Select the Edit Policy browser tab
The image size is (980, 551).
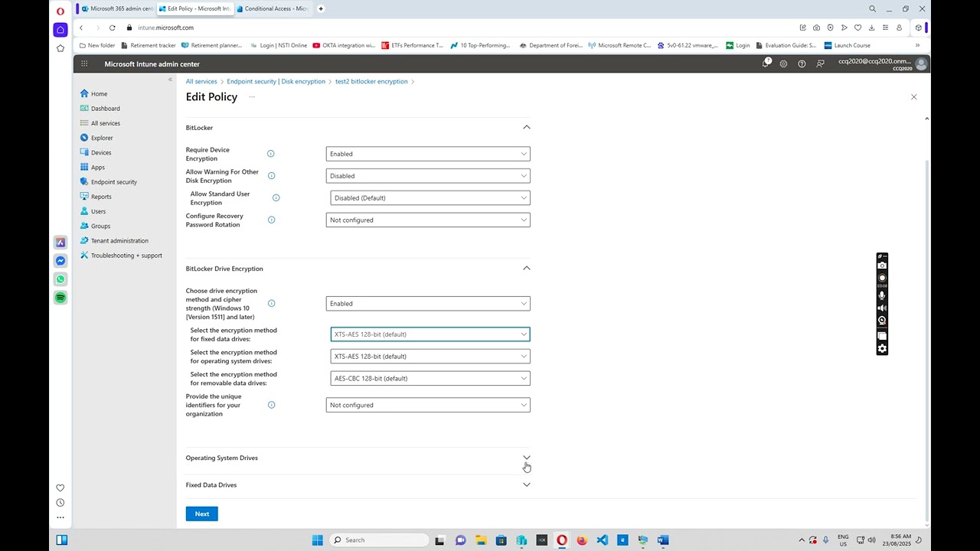click(x=194, y=8)
